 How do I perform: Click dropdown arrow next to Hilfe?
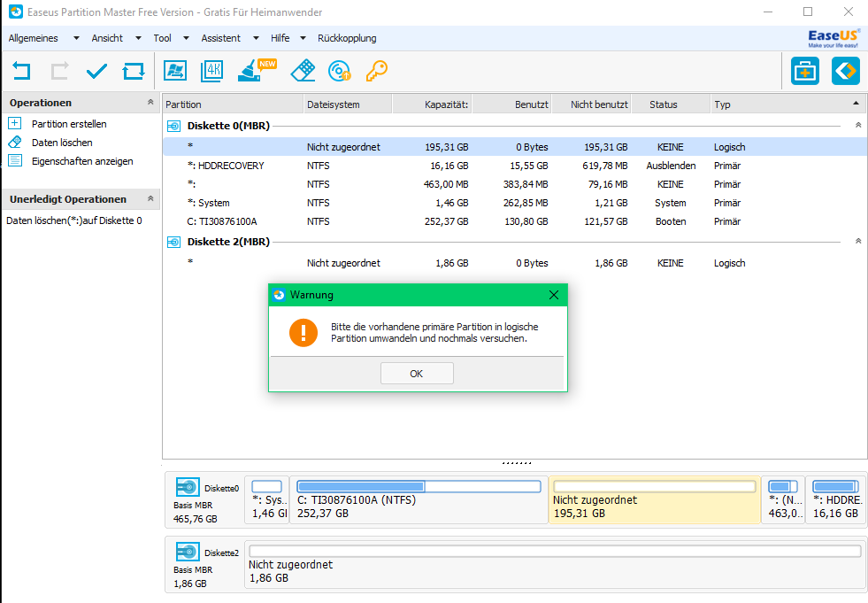point(303,38)
